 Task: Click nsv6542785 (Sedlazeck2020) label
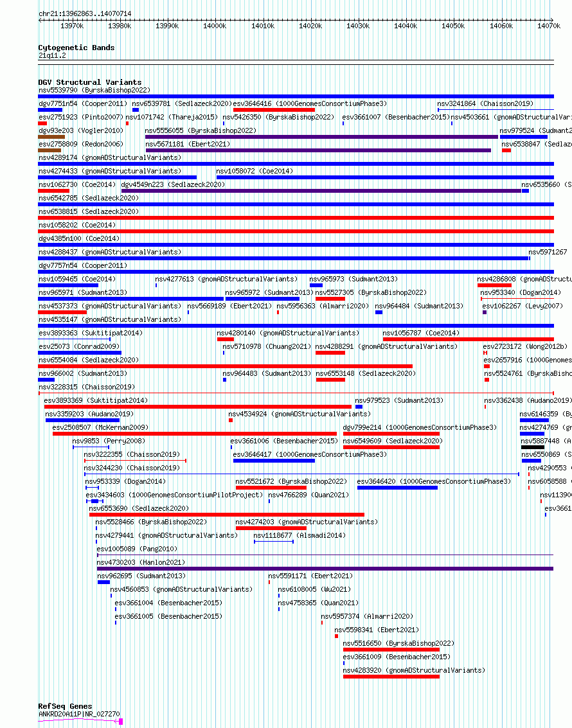tap(89, 198)
